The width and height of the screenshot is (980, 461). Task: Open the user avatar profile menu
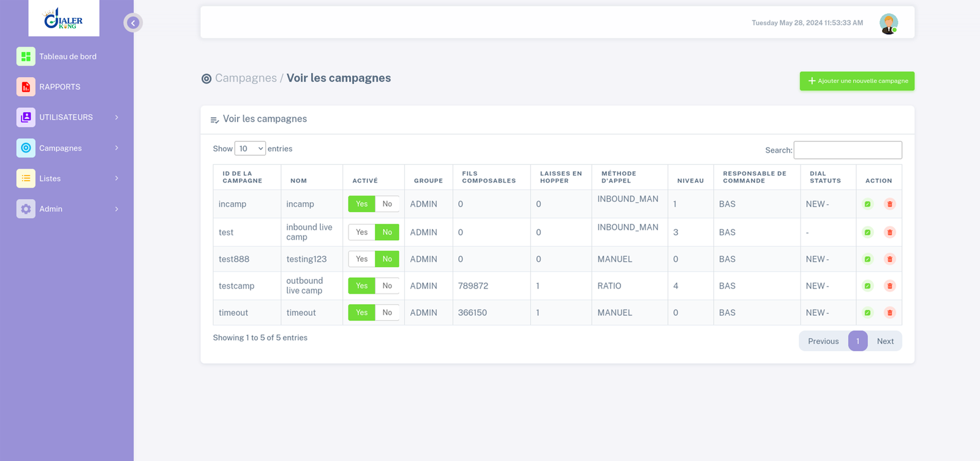click(889, 23)
